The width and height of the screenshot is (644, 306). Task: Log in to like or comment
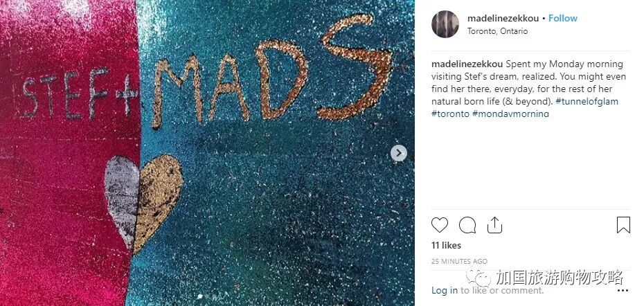click(445, 290)
